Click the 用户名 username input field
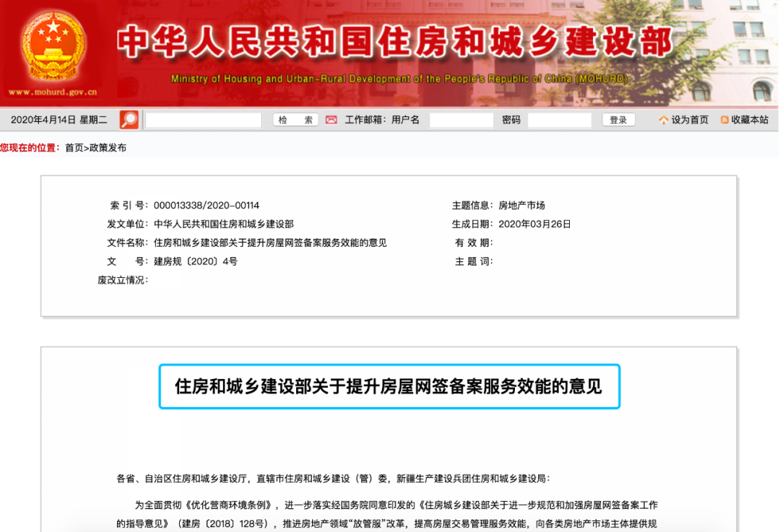 click(x=461, y=120)
